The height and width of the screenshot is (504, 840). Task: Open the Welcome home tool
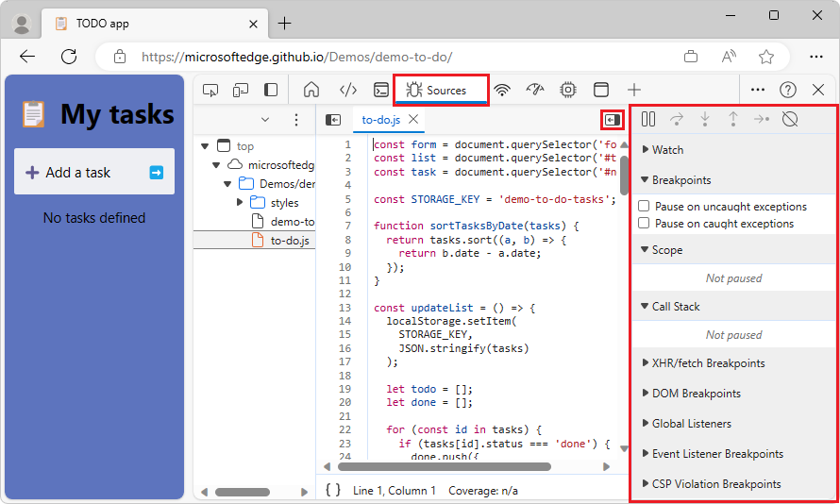pos(311,90)
